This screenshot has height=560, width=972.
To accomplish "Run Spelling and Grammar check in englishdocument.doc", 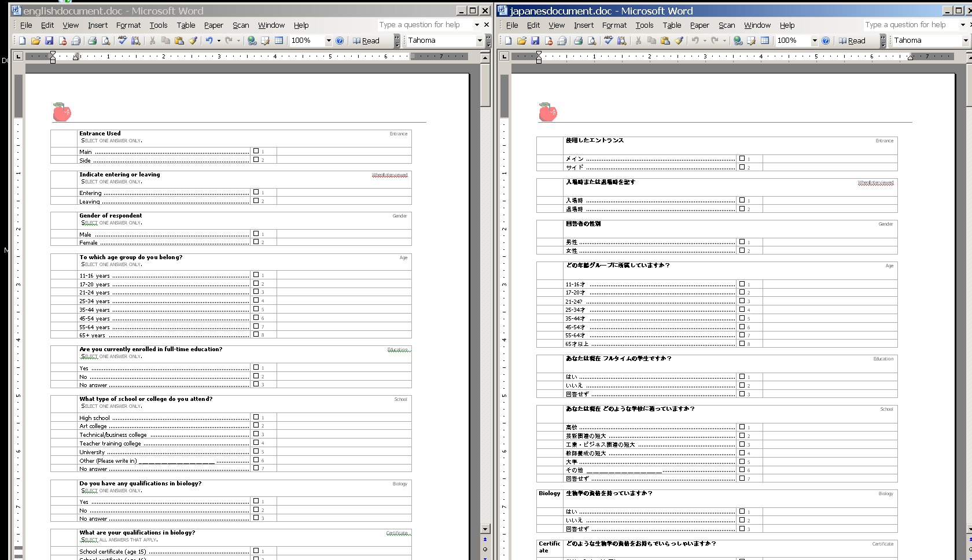I will click(122, 40).
